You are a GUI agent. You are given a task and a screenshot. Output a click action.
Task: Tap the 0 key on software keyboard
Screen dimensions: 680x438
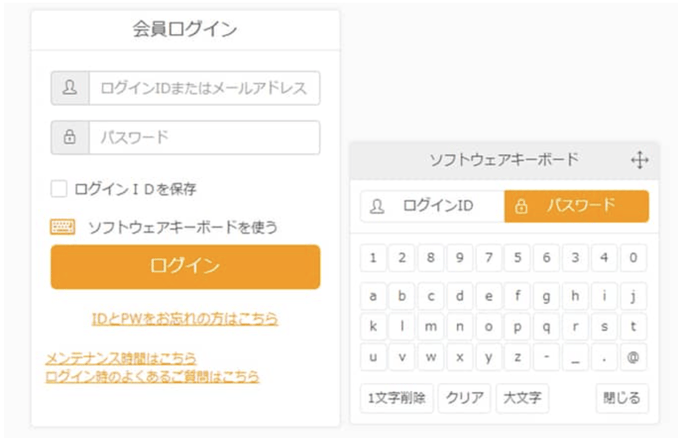633,258
